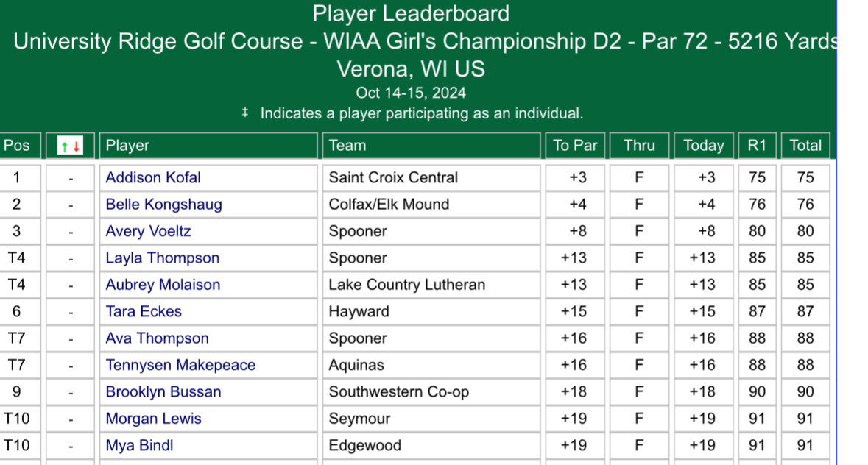868x465 pixels.
Task: View Layla Thompson's scorecard link
Action: pyautogui.click(x=162, y=258)
